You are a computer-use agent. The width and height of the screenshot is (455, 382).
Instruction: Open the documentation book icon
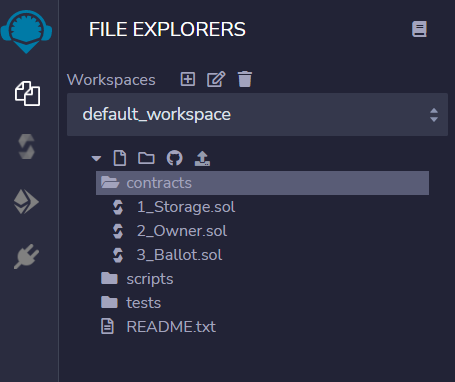419,29
